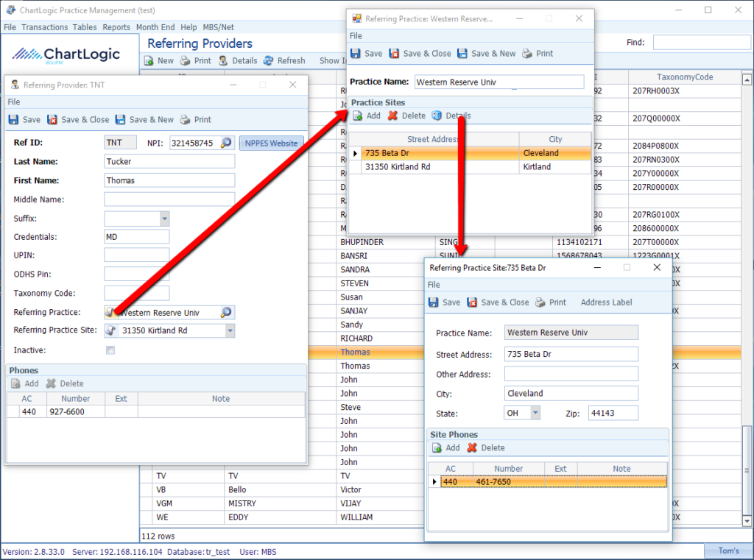The width and height of the screenshot is (754, 560).
Task: Print the Referring Provider TNT record
Action: coord(196,120)
